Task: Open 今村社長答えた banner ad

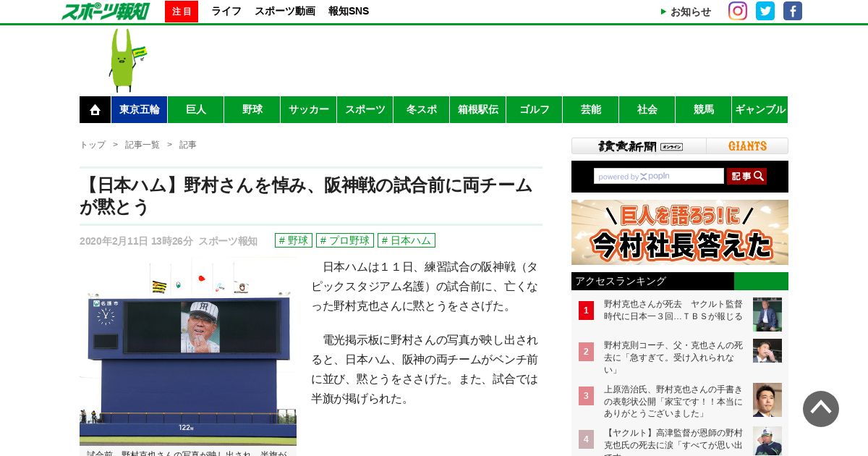Action: click(680, 232)
